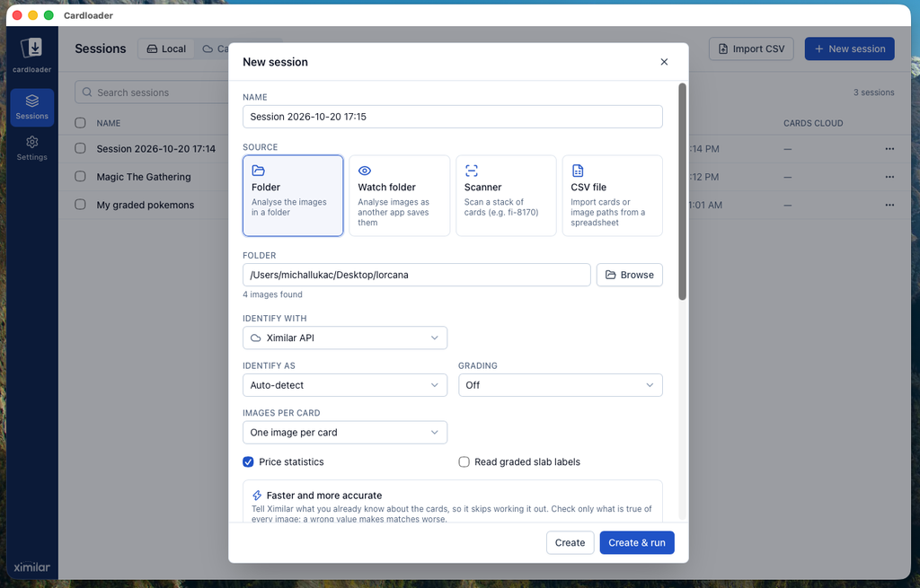Click the NAME column header
This screenshot has width=920, height=588.
tap(109, 123)
